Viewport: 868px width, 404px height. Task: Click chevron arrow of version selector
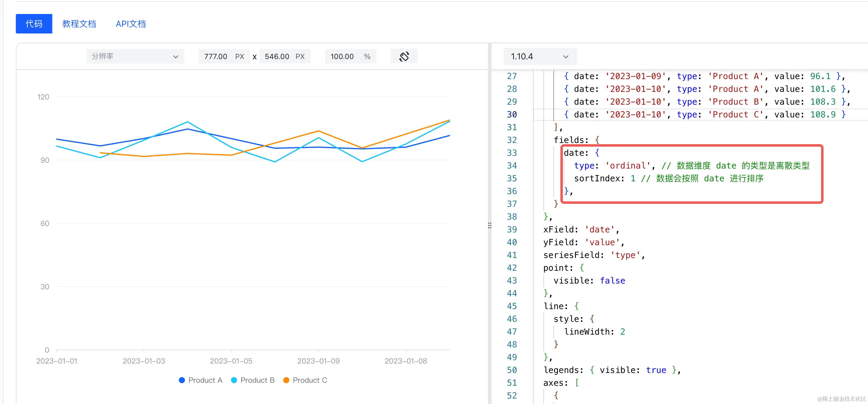[566, 57]
